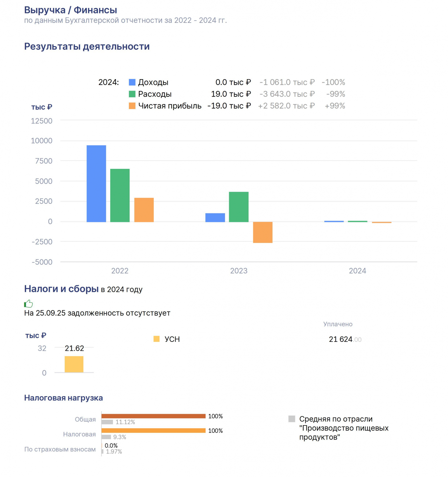
Task: Click the gray Средняя по отрасли swatch
Action: pyautogui.click(x=292, y=419)
